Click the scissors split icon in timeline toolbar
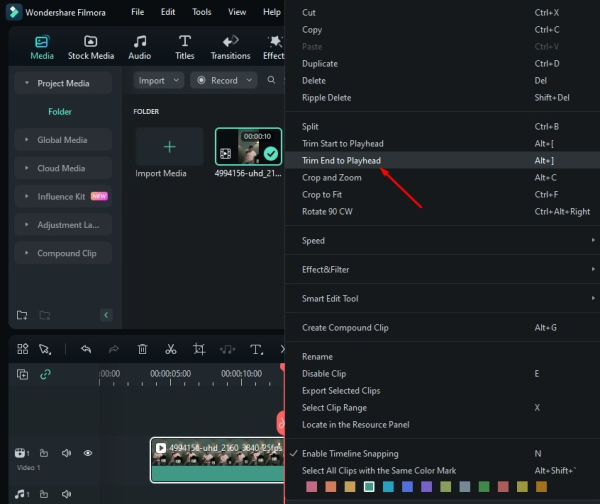This screenshot has width=600, height=504. 171,349
